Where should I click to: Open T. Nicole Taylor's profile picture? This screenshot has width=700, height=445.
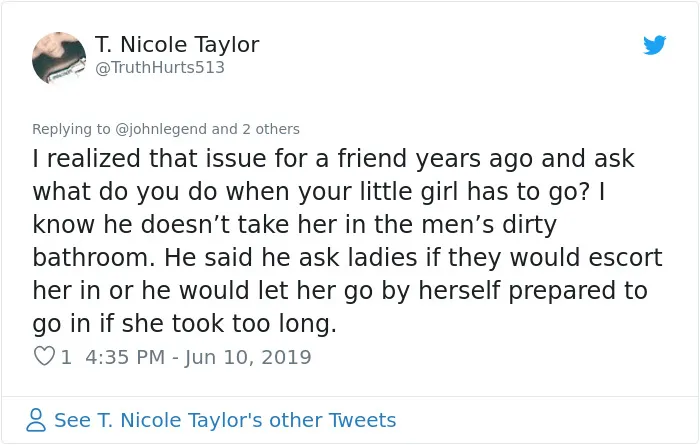[x=59, y=58]
